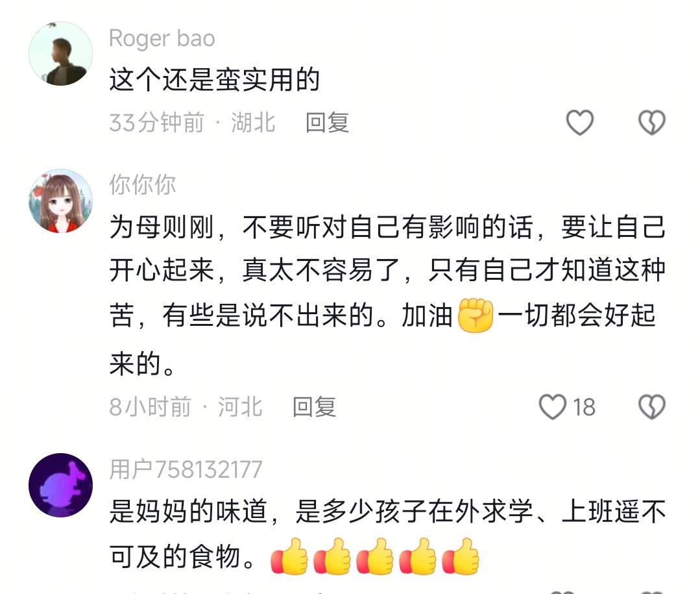This screenshot has width=700, height=594.
Task: Open the Roger bao username
Action: click(x=162, y=38)
